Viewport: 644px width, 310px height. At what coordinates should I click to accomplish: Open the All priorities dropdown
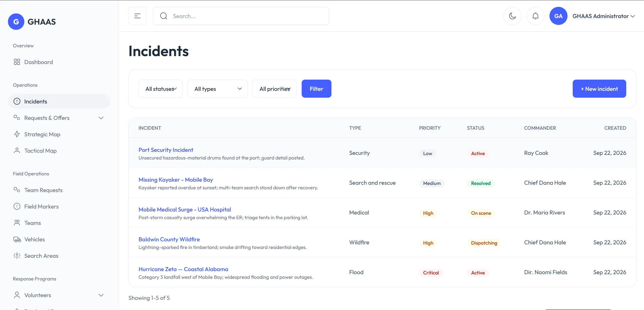[275, 89]
